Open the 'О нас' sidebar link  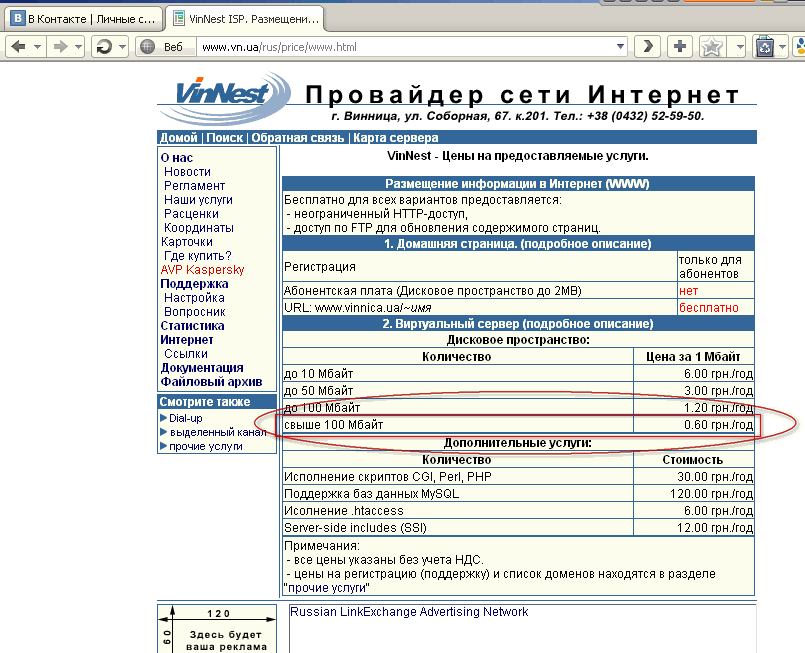[x=177, y=158]
